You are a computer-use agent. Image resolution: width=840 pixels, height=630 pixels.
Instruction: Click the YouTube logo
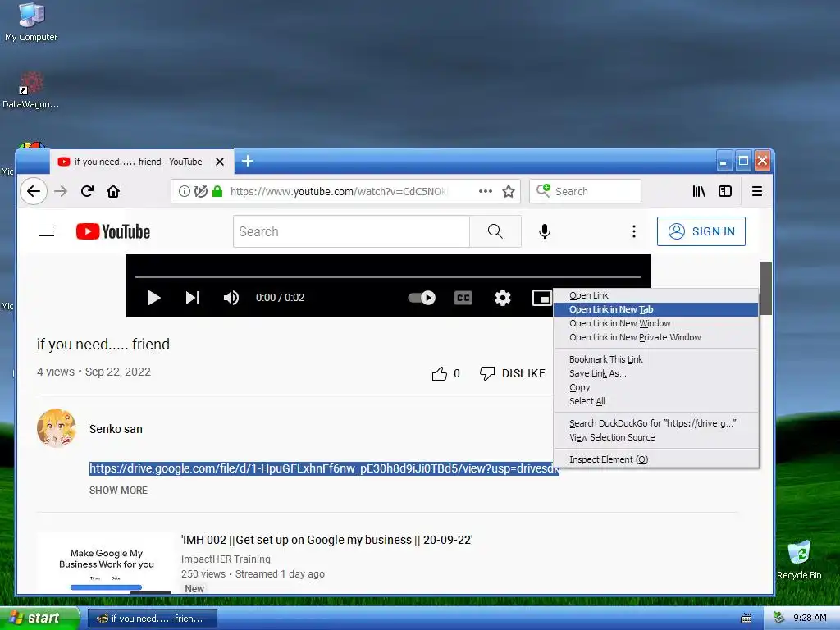(113, 231)
